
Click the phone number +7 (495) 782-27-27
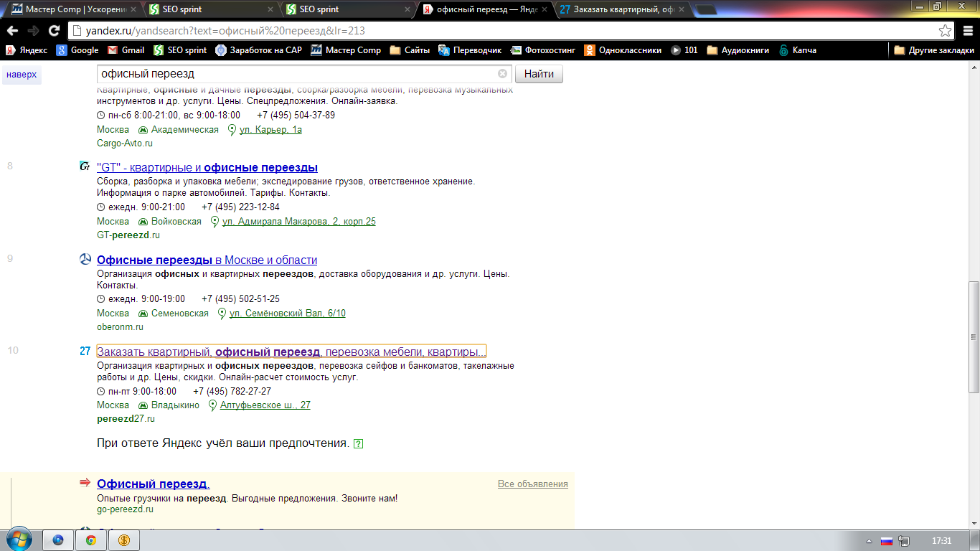(232, 392)
